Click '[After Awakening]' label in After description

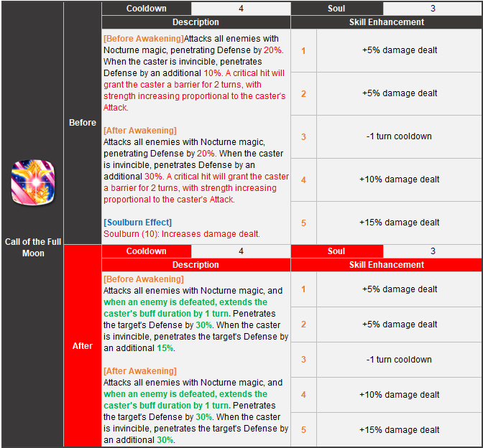tap(140, 371)
